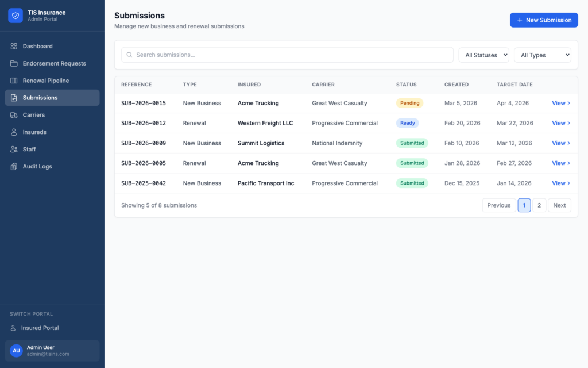Click the Carriers truck icon
The image size is (588, 368).
[x=14, y=115]
